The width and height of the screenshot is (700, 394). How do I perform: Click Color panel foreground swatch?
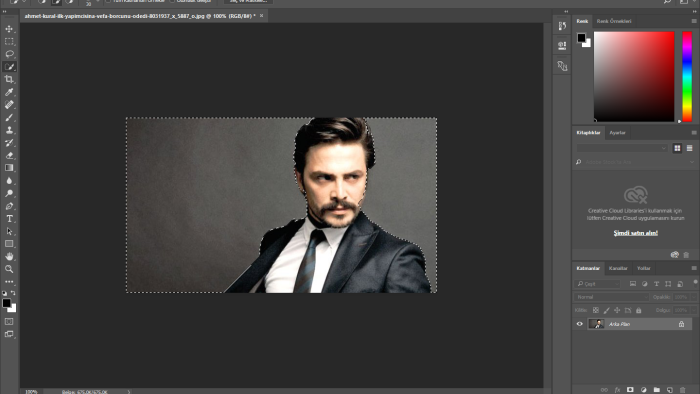point(581,38)
